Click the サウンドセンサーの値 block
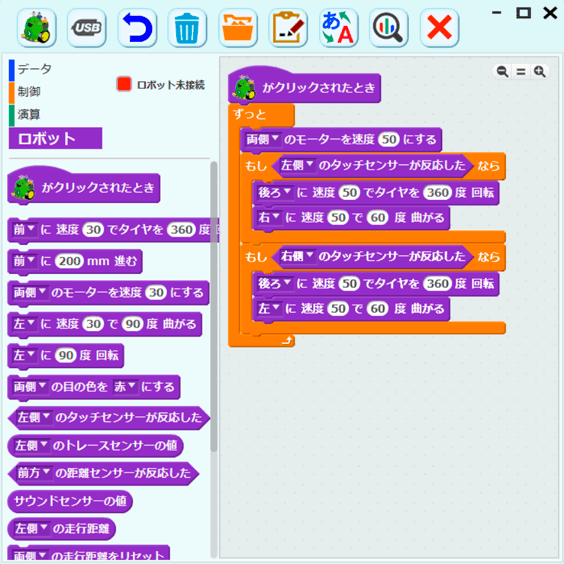 pyautogui.click(x=70, y=501)
